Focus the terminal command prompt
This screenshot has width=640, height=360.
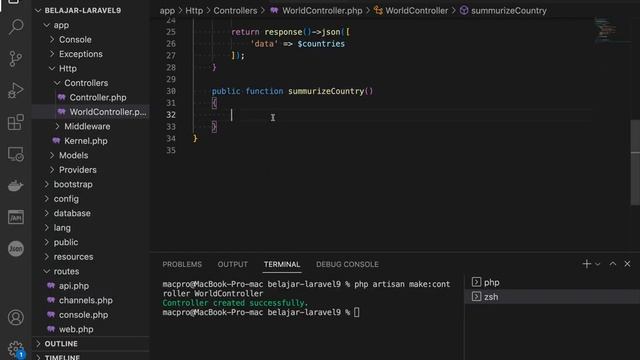[356, 313]
